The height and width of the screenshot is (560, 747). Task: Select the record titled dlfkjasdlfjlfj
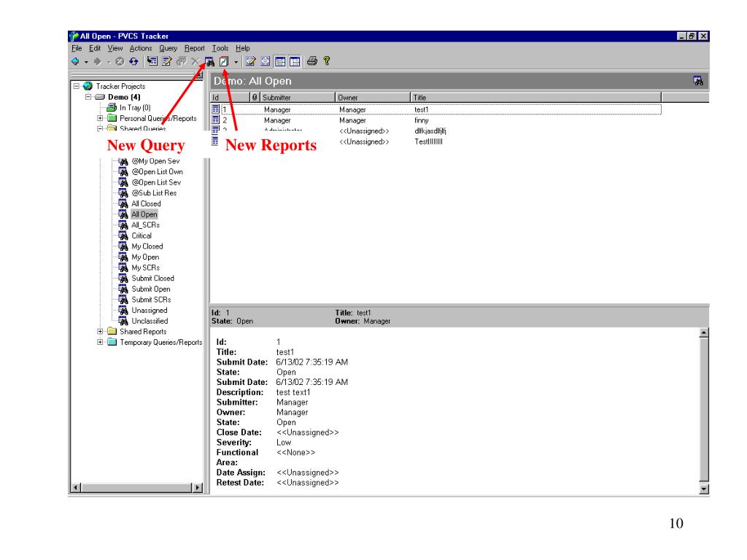tap(430, 131)
